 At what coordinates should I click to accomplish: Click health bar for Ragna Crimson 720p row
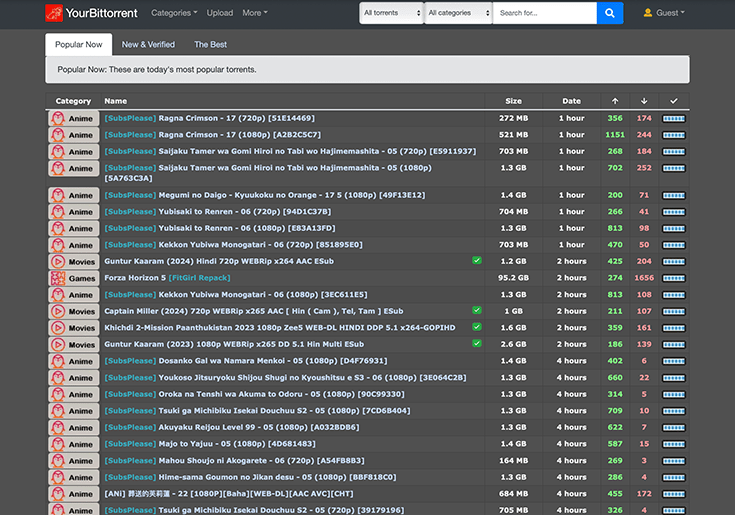[x=674, y=119]
